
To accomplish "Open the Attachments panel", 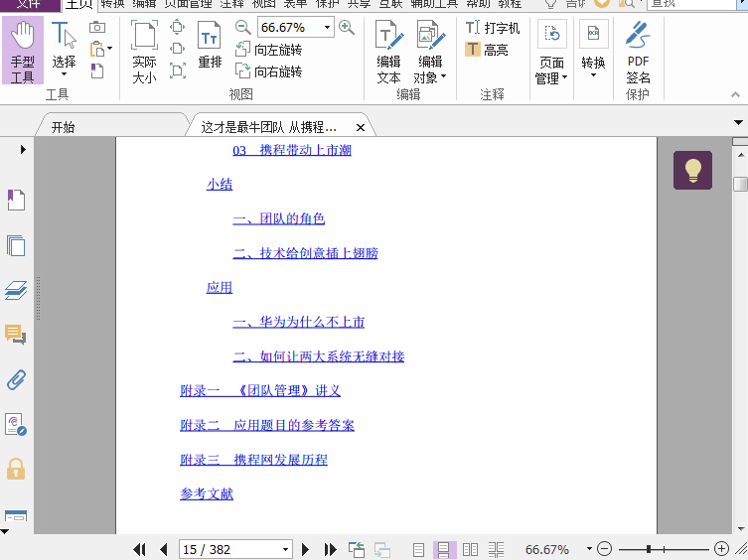I will (16, 380).
